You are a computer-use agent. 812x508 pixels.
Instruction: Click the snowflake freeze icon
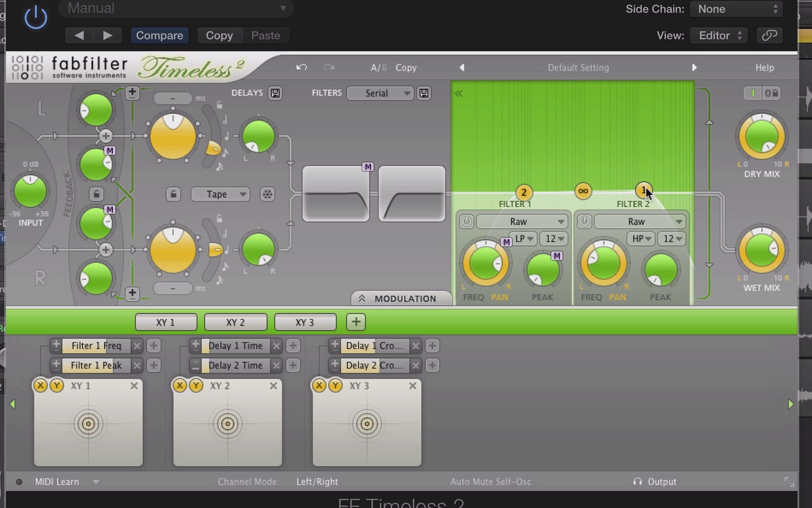click(267, 194)
